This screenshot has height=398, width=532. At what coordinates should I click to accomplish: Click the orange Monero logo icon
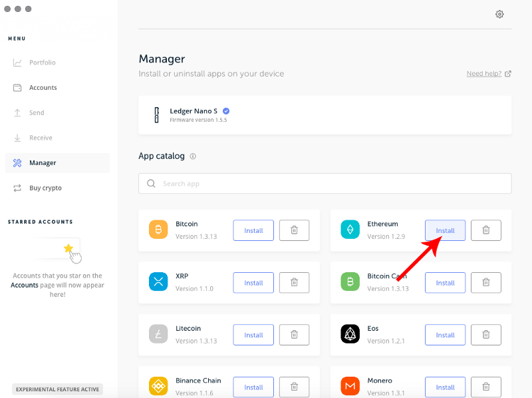350,386
